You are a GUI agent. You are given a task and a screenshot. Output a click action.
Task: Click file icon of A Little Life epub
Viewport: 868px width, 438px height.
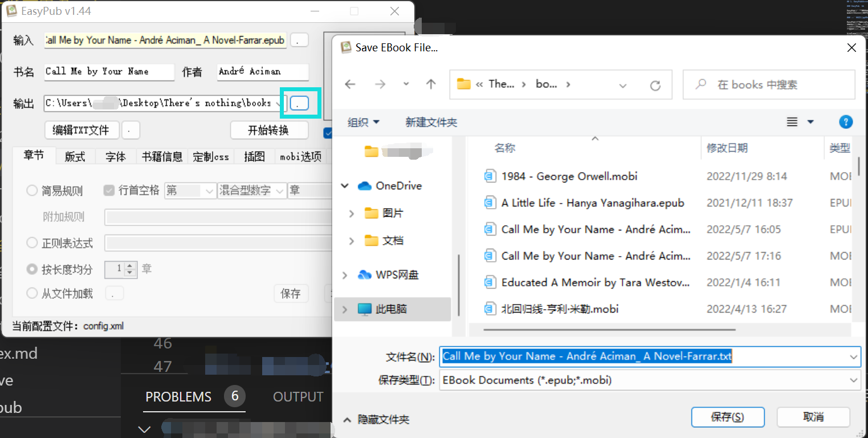point(490,202)
